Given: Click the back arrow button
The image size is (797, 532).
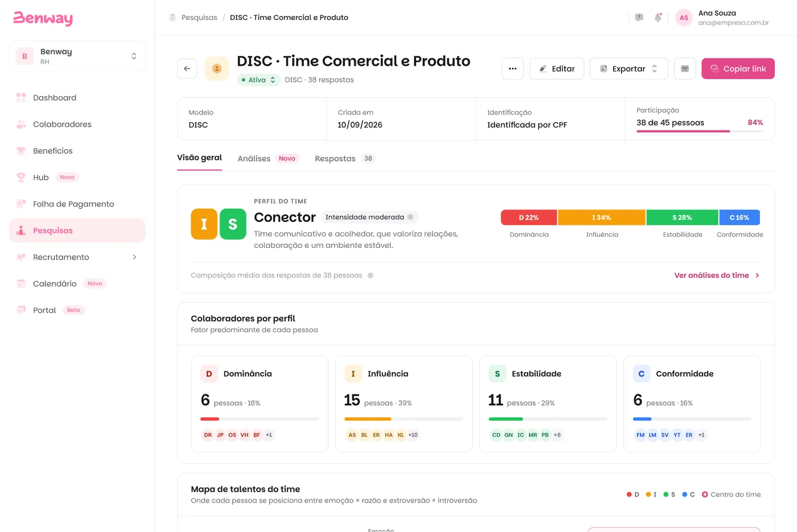Looking at the screenshot, I should [x=187, y=69].
